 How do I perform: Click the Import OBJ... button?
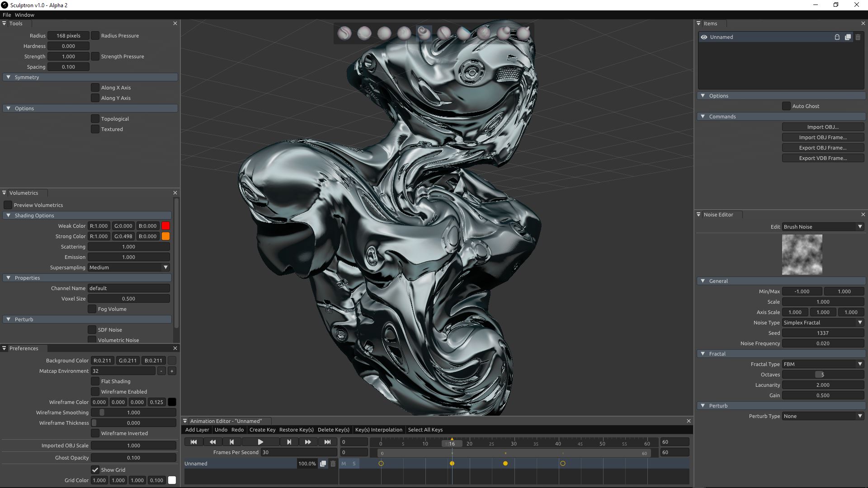[823, 127]
